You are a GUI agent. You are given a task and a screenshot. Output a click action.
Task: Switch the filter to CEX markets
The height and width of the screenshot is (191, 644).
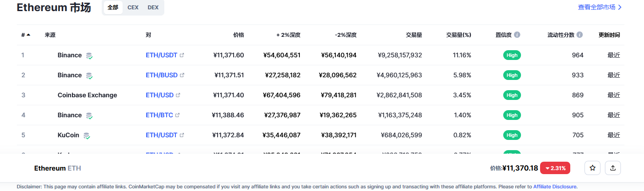133,8
